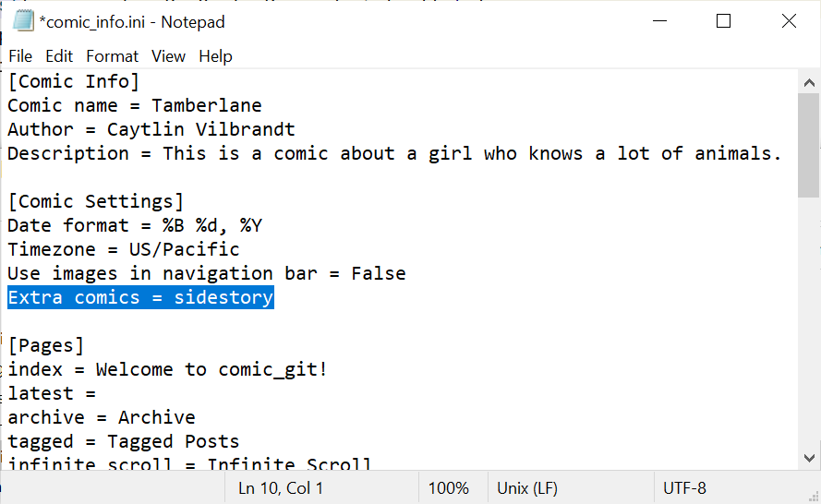Viewport: 821px width, 504px height.
Task: Click the vertical scrollbar down arrow
Action: [808, 457]
